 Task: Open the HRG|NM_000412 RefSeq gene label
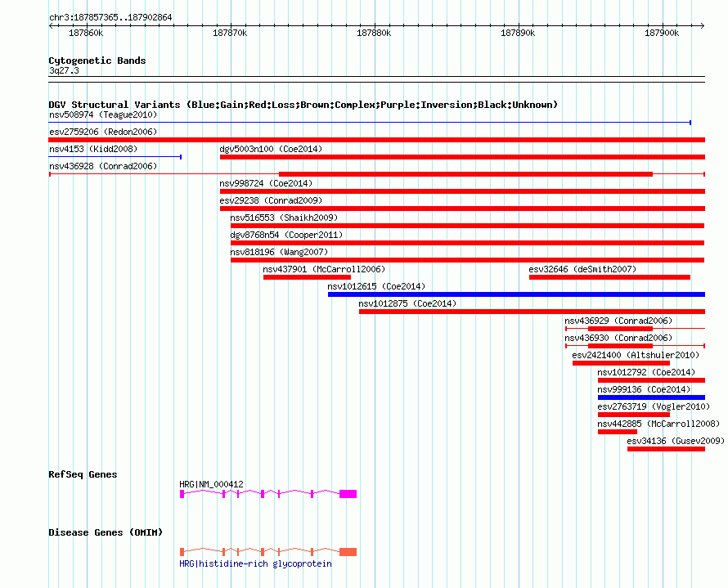click(211, 484)
